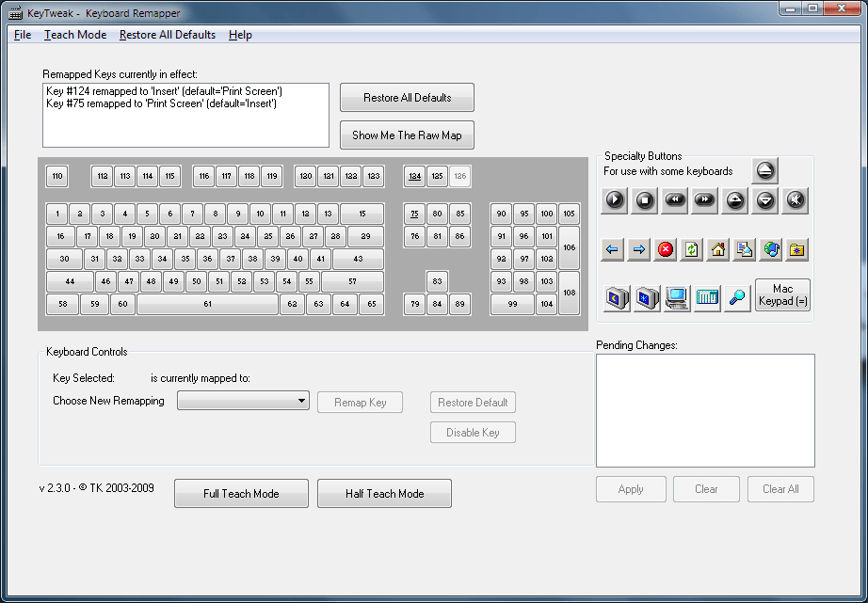Select key 44 on the keyboard layout
This screenshot has height=603, width=868.
(x=70, y=281)
